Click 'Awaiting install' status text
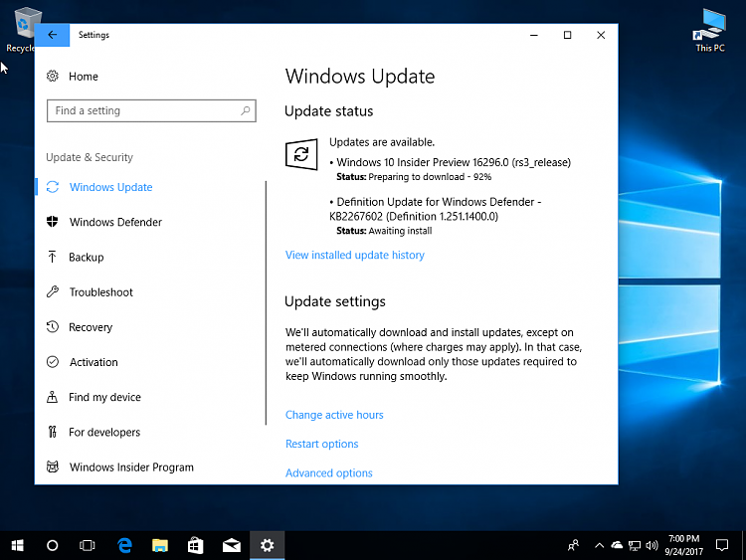This screenshot has width=746, height=560. [400, 231]
